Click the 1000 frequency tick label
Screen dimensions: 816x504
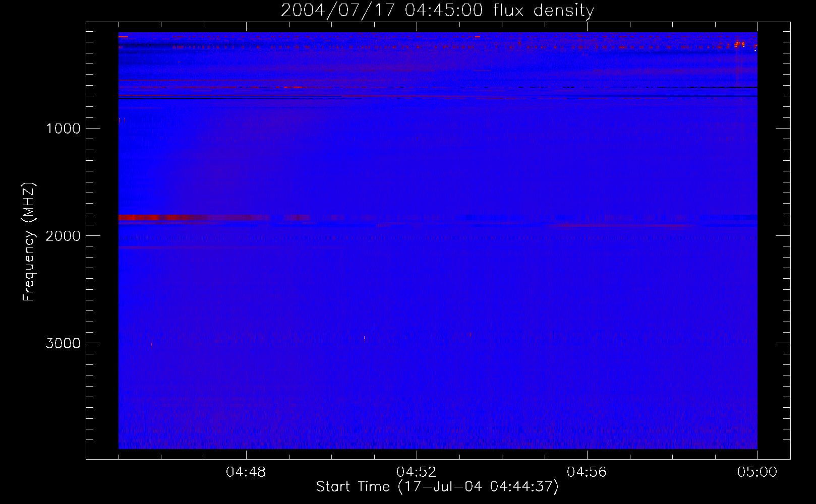[63, 129]
